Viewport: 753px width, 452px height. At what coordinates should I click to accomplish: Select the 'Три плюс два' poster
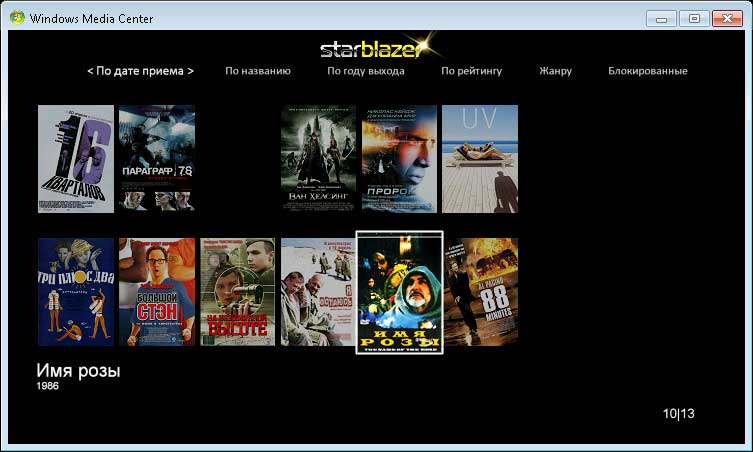[x=76, y=292]
